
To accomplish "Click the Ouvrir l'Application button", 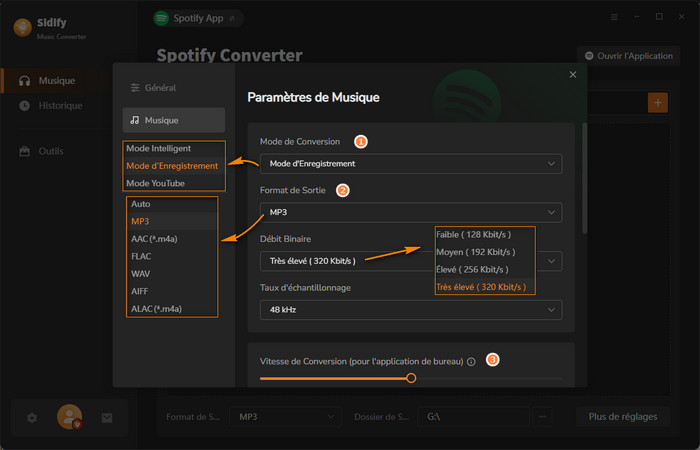I will point(628,56).
